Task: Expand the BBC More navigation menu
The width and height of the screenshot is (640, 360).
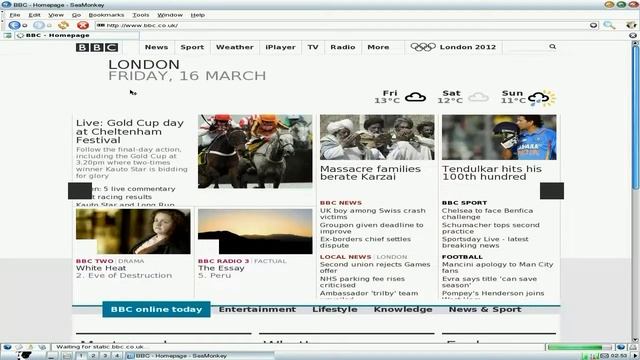Action: click(378, 47)
